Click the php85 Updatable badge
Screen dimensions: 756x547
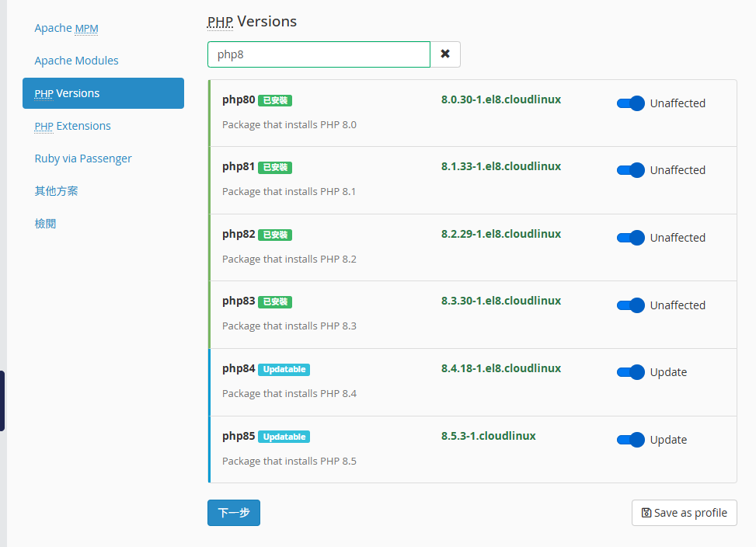(284, 437)
